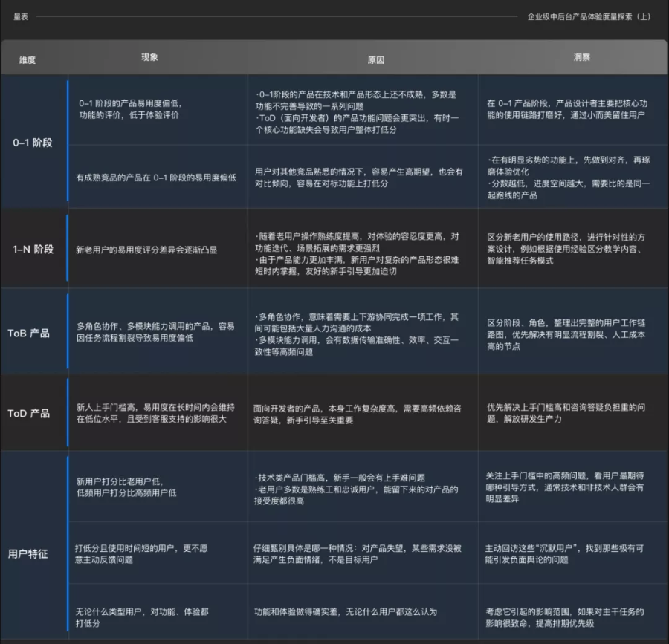Viewport: 669px width, 644px height.
Task: Click the 量表 label at top left
Action: tap(21, 16)
